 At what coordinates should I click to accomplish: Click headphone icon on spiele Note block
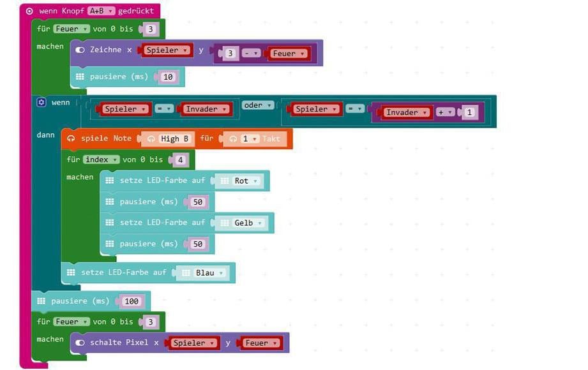(x=71, y=138)
